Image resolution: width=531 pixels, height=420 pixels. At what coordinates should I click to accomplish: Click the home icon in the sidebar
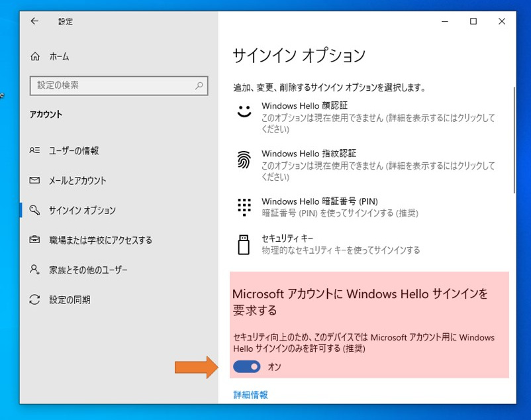[x=35, y=57]
